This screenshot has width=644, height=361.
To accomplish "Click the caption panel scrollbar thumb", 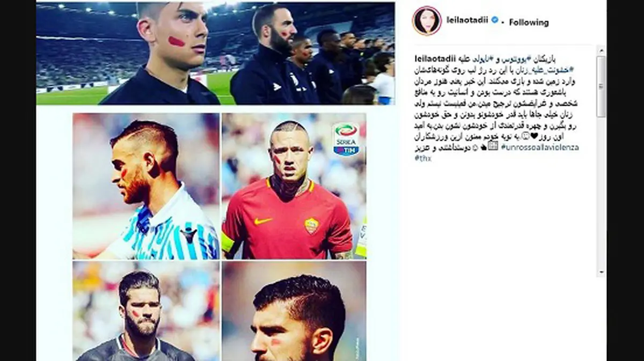I will click(x=601, y=86).
